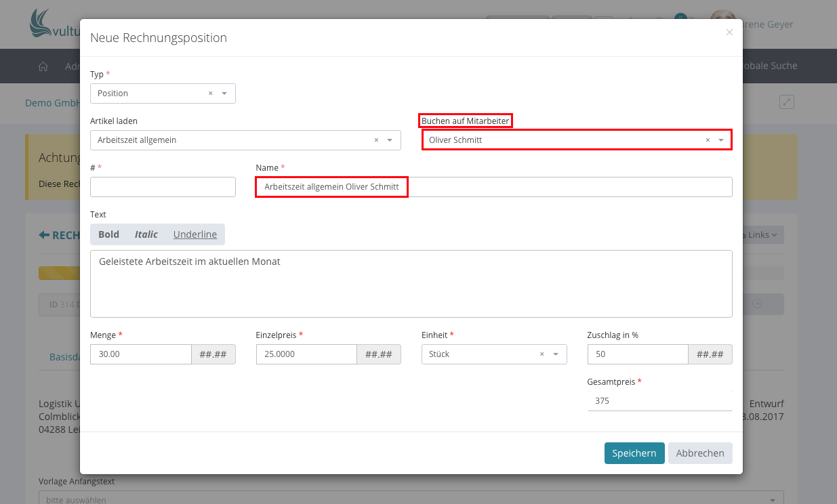This screenshot has width=837, height=504.
Task: Toggle Underline text formatting
Action: (x=195, y=234)
